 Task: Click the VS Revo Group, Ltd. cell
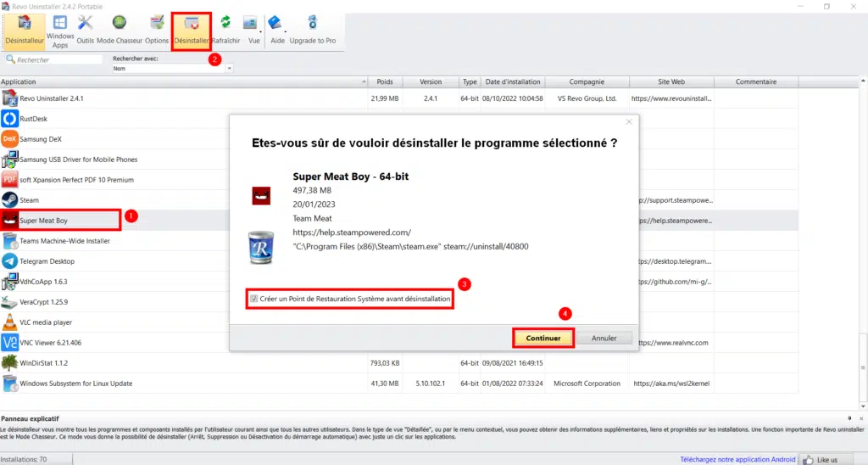tap(587, 98)
